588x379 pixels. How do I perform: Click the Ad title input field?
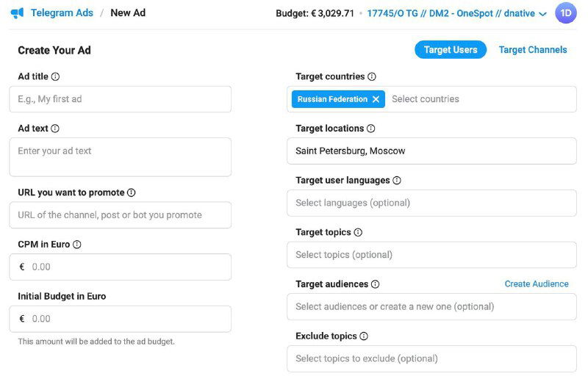click(120, 99)
